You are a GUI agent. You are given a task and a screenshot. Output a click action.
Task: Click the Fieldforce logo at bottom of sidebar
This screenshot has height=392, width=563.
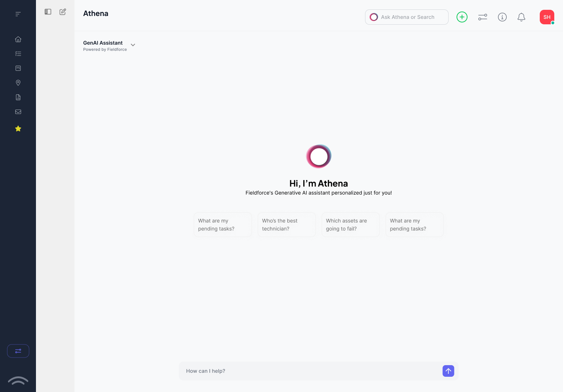coord(18,380)
